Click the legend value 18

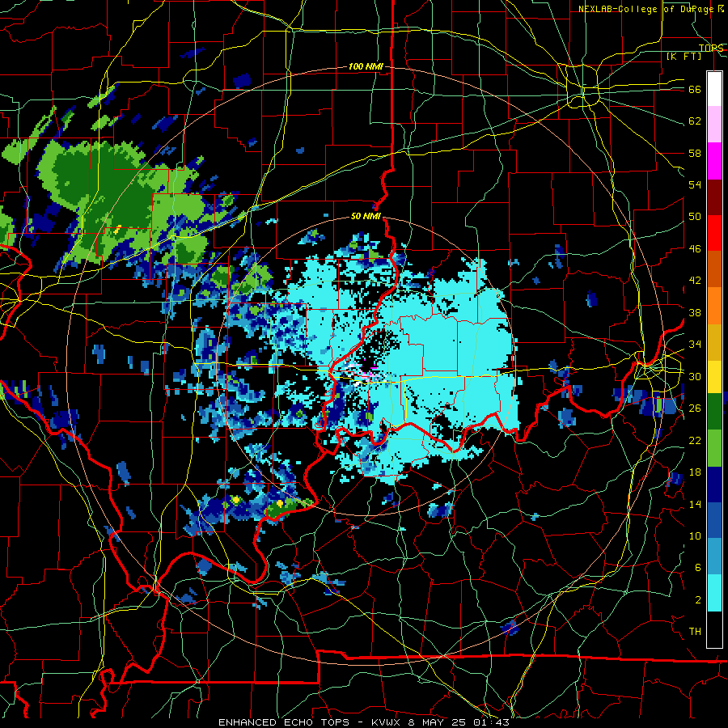695,472
